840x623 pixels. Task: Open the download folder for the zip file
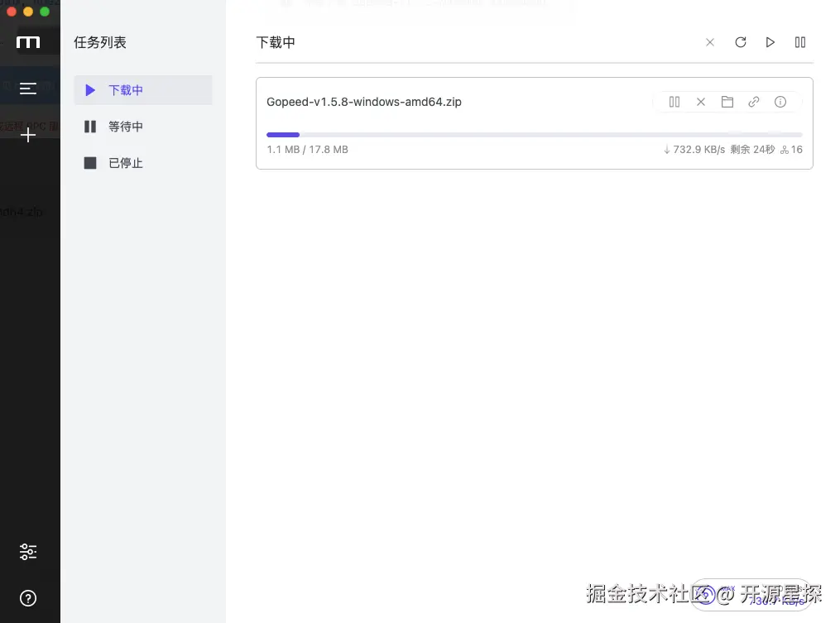[x=727, y=102]
